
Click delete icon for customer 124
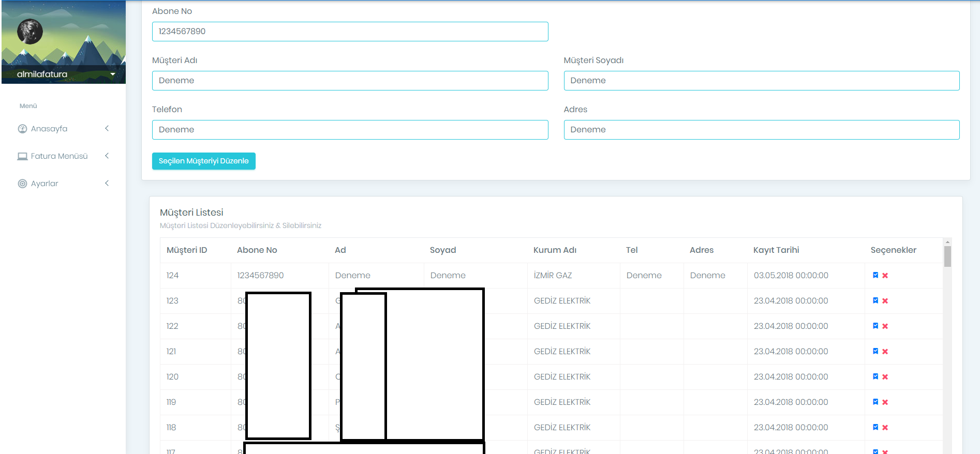click(x=885, y=276)
